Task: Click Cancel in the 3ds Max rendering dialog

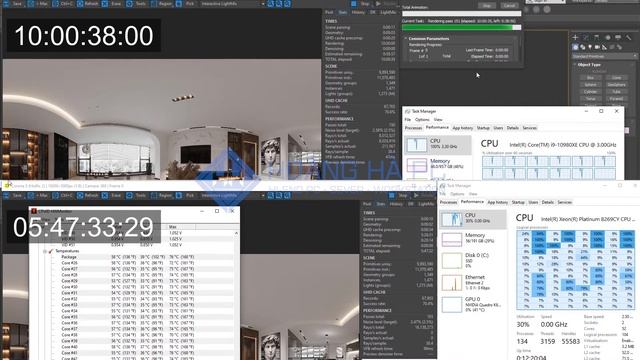Action: [x=509, y=6]
